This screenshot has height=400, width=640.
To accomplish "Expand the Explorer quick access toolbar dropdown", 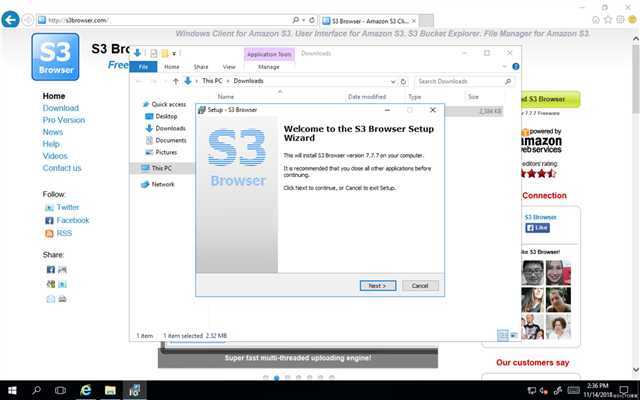I will 174,53.
